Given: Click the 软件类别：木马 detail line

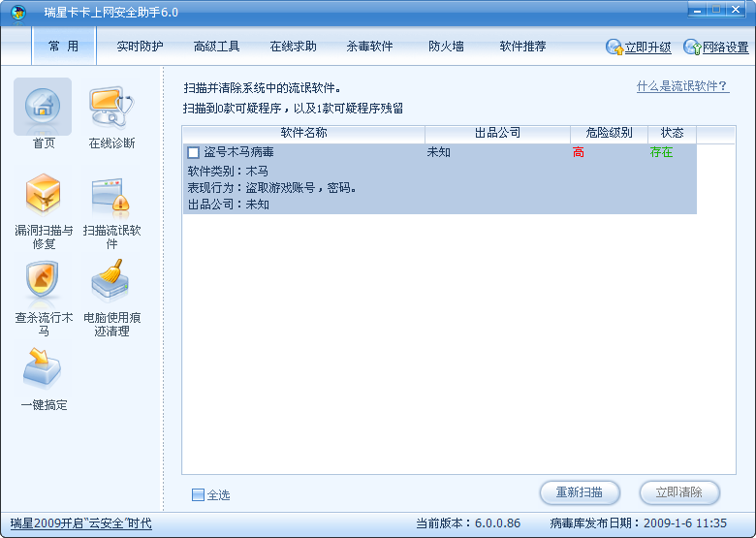Looking at the screenshot, I should pos(228,172).
